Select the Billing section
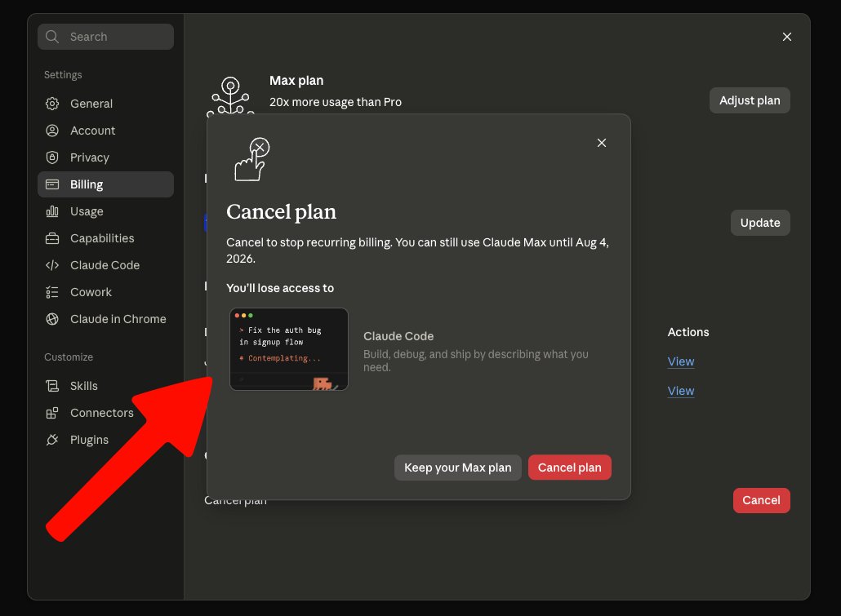Screen dimensions: 841x616 (105, 184)
